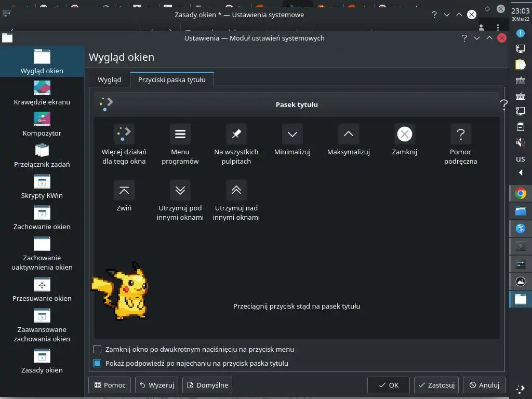Click the muted volume tray icon
The width and height of the screenshot is (532, 399).
tap(521, 142)
